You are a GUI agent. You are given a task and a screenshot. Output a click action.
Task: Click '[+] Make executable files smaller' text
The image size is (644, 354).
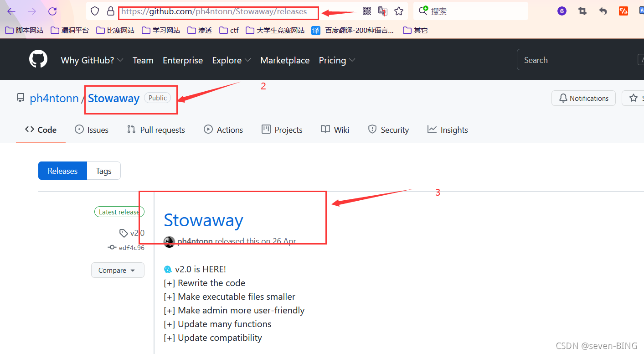(229, 297)
